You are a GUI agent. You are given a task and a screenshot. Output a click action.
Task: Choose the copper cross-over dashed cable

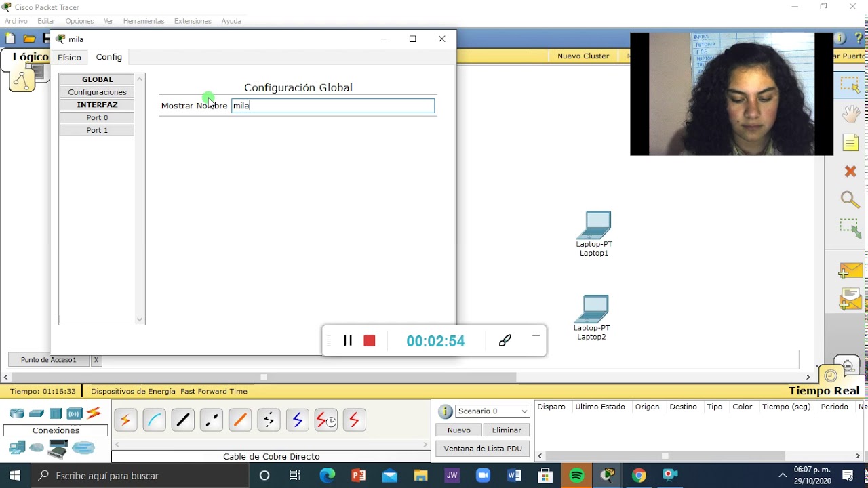tap(211, 420)
